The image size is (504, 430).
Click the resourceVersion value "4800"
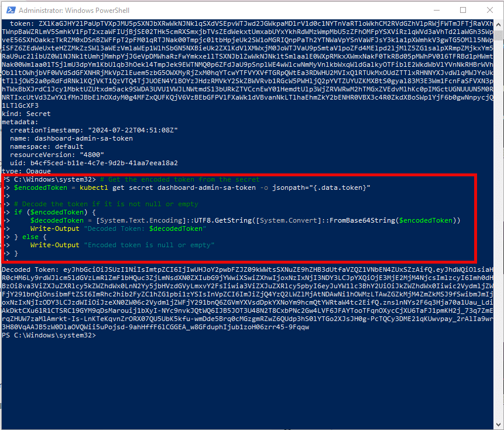click(92, 155)
